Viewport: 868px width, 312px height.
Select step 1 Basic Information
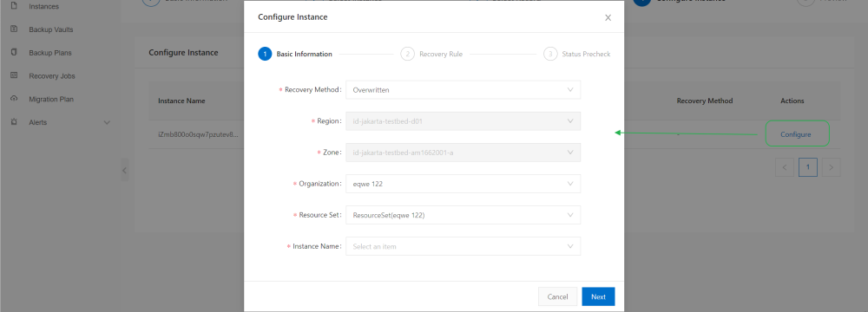[295, 55]
